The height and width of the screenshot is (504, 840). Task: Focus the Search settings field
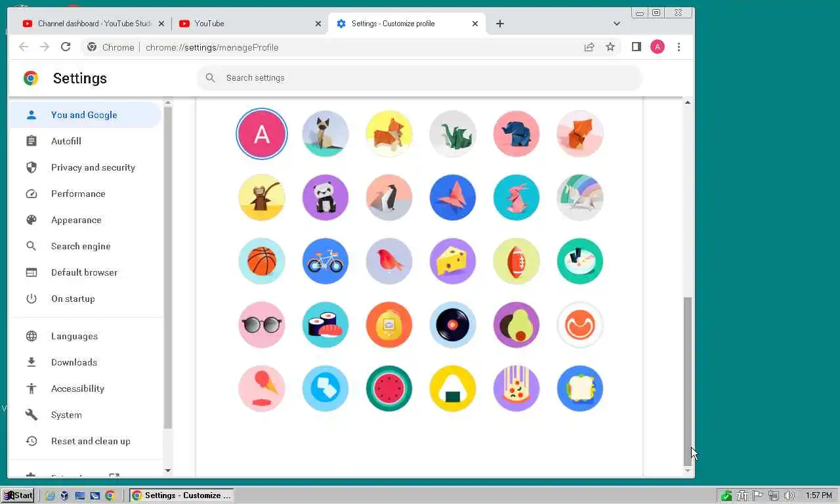click(419, 77)
